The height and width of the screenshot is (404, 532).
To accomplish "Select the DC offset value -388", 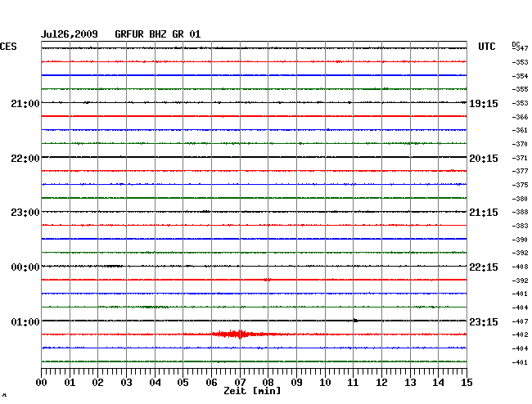I will coord(520,212).
